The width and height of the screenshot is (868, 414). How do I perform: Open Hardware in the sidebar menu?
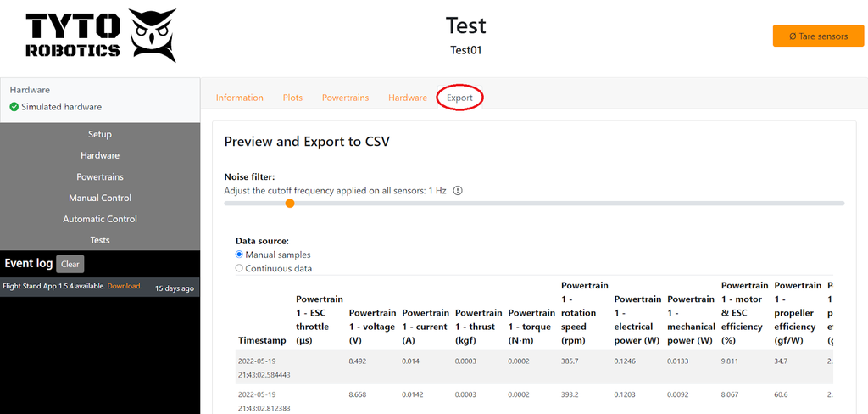100,156
